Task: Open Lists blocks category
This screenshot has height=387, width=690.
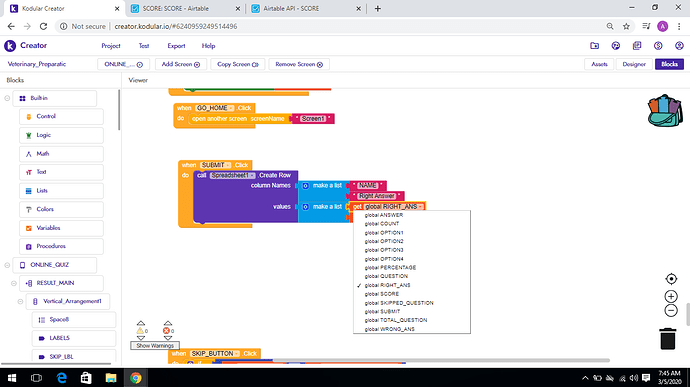Action: tap(61, 191)
